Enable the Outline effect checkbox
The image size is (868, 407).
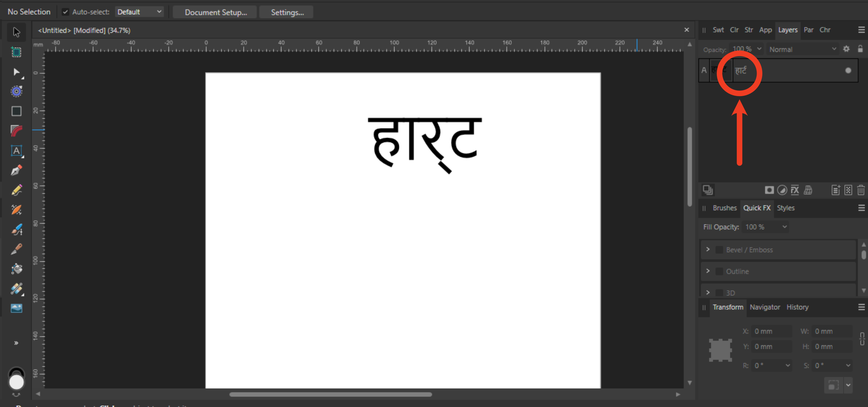click(719, 271)
